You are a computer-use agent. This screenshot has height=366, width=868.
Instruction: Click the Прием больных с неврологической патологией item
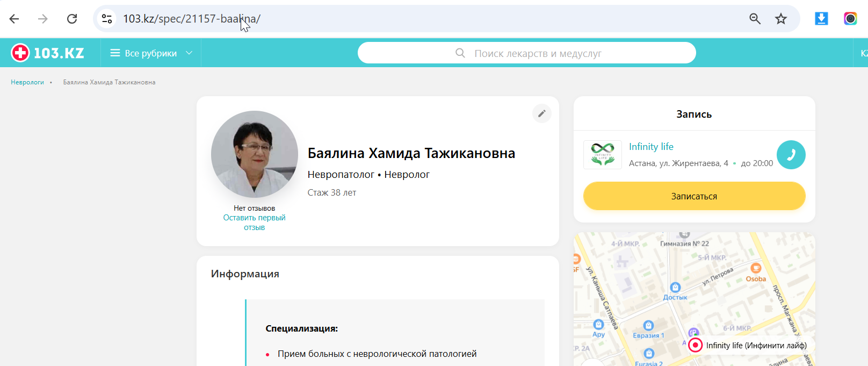coord(377,354)
